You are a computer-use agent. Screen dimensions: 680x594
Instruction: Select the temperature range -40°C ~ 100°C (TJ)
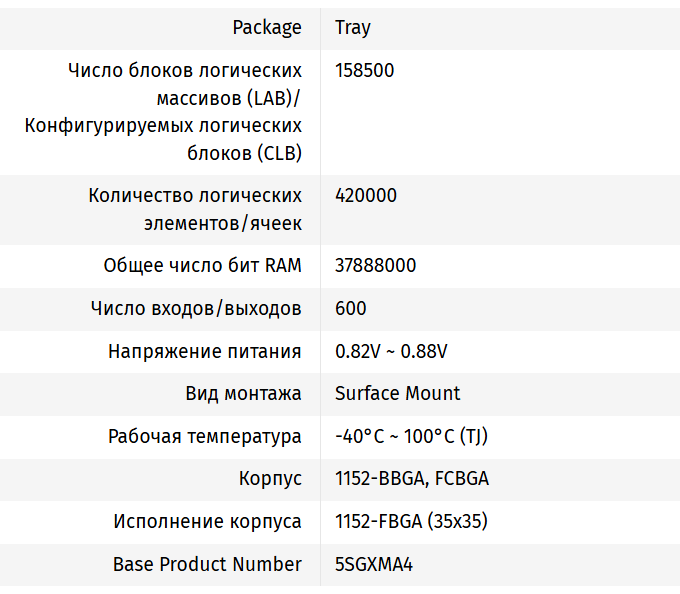tap(411, 436)
